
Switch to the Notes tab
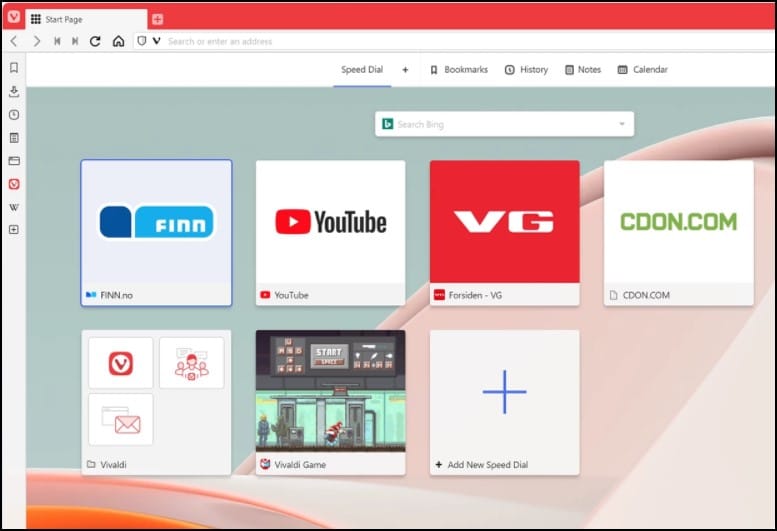coord(583,70)
